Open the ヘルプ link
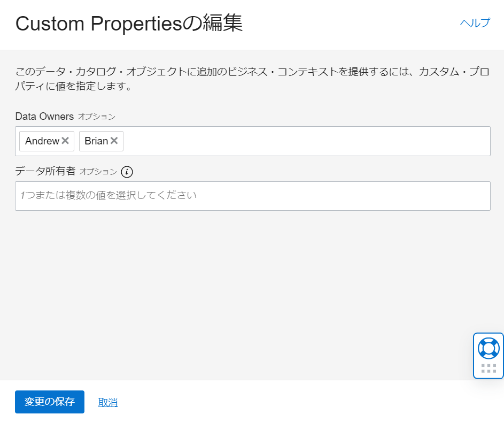Screen dimensions: 504x422 (x=475, y=23)
